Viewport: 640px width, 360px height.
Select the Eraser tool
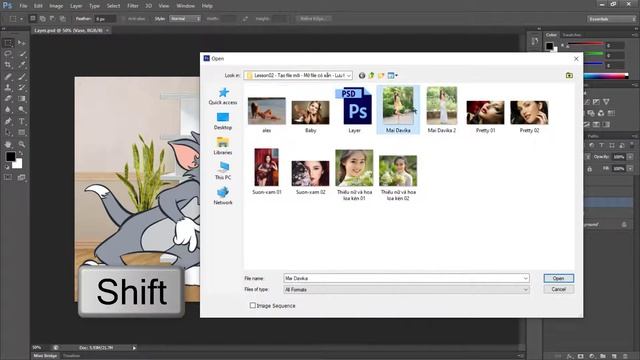pyautogui.click(x=8, y=99)
